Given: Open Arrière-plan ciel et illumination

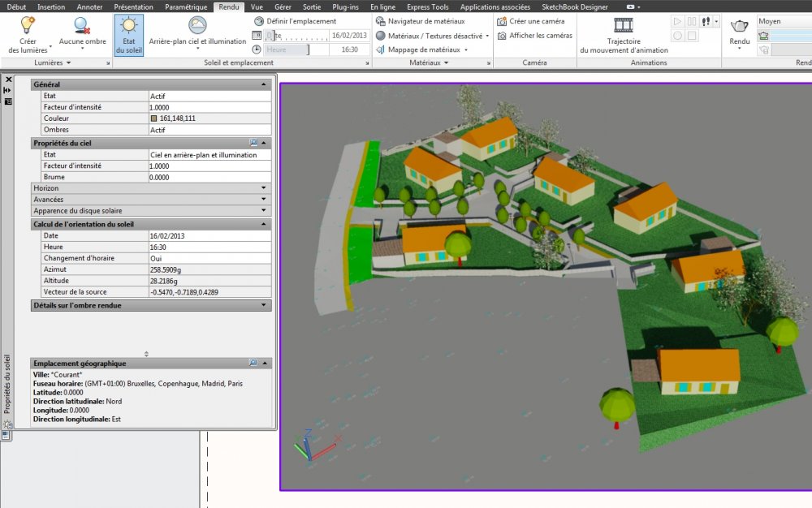Looking at the screenshot, I should 197,34.
